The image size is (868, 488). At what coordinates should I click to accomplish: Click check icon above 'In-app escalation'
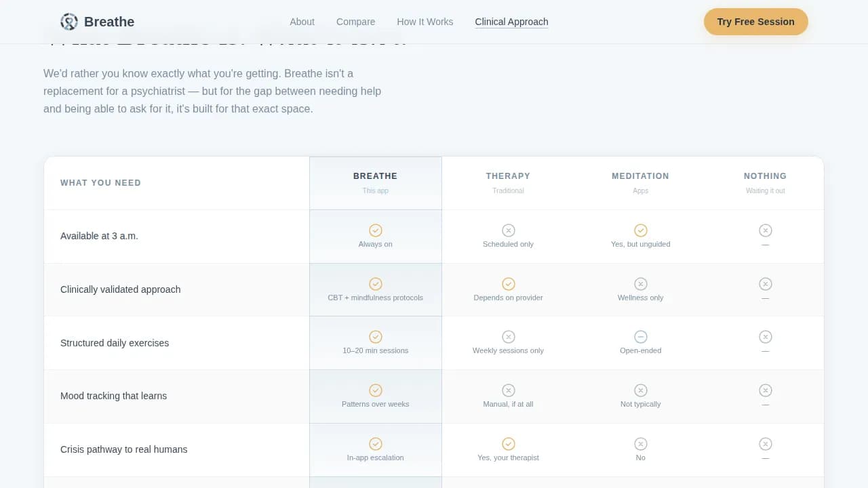click(376, 444)
